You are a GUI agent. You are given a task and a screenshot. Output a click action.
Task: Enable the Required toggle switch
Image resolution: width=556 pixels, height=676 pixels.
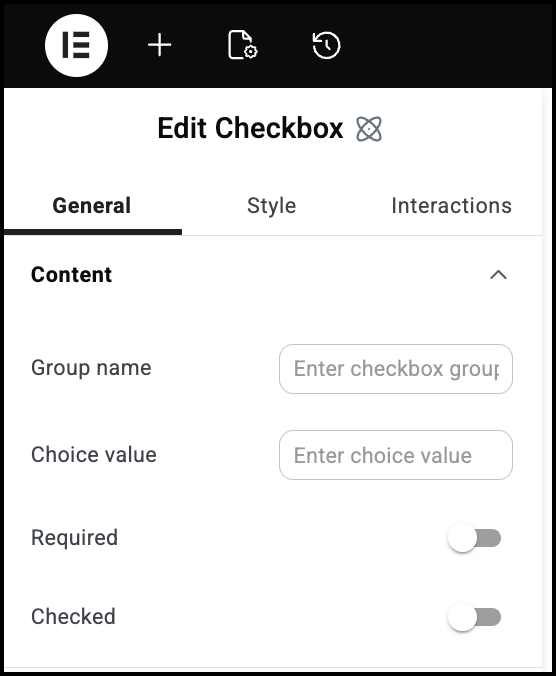474,538
